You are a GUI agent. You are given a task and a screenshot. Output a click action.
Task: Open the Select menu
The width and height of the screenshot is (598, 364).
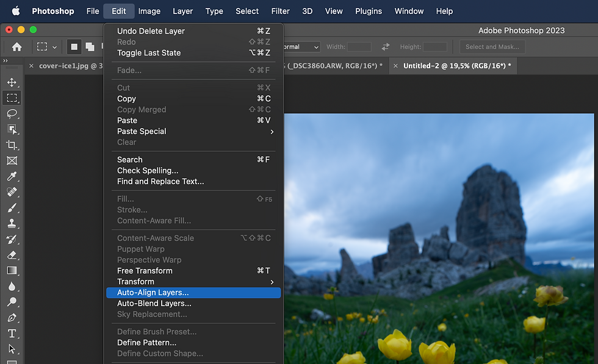247,11
